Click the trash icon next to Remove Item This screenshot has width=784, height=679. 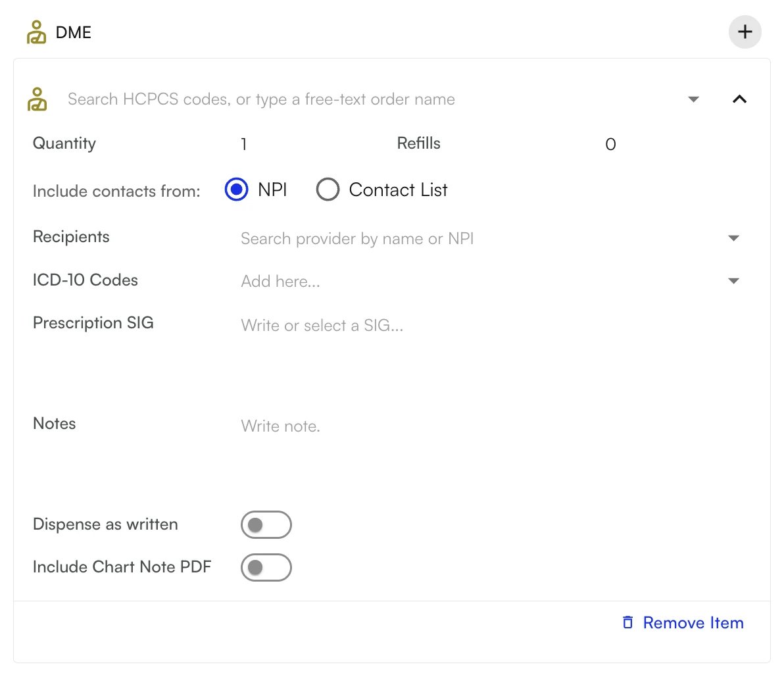[x=627, y=622]
